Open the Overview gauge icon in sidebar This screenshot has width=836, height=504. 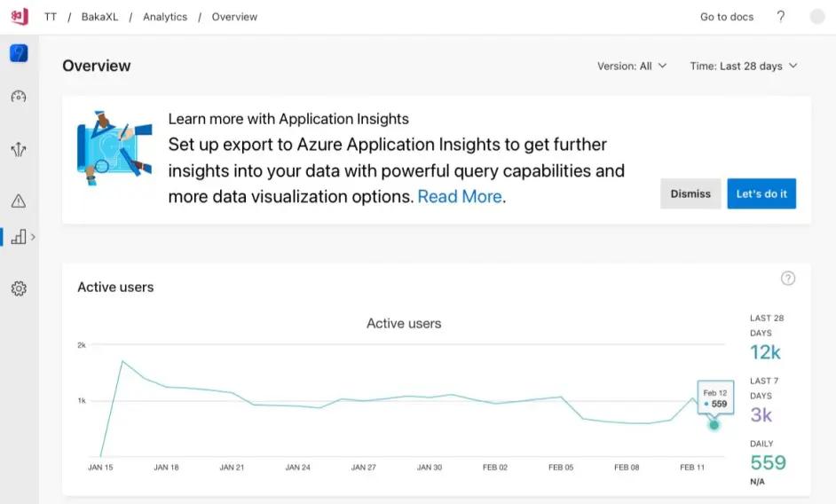[19, 97]
